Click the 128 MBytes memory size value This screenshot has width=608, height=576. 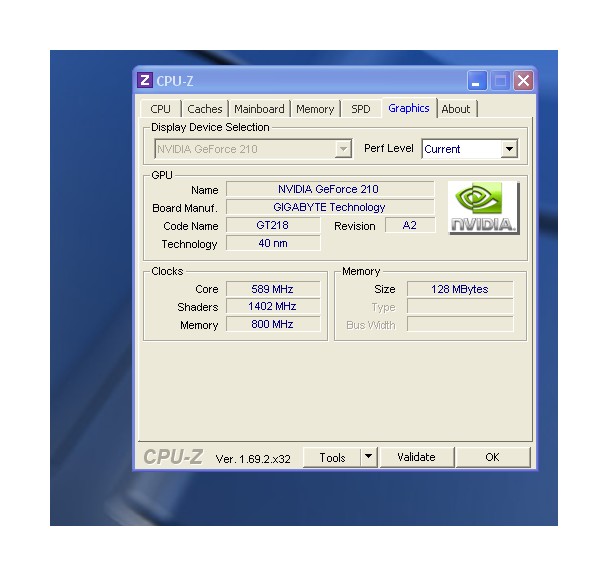pyautogui.click(x=460, y=289)
